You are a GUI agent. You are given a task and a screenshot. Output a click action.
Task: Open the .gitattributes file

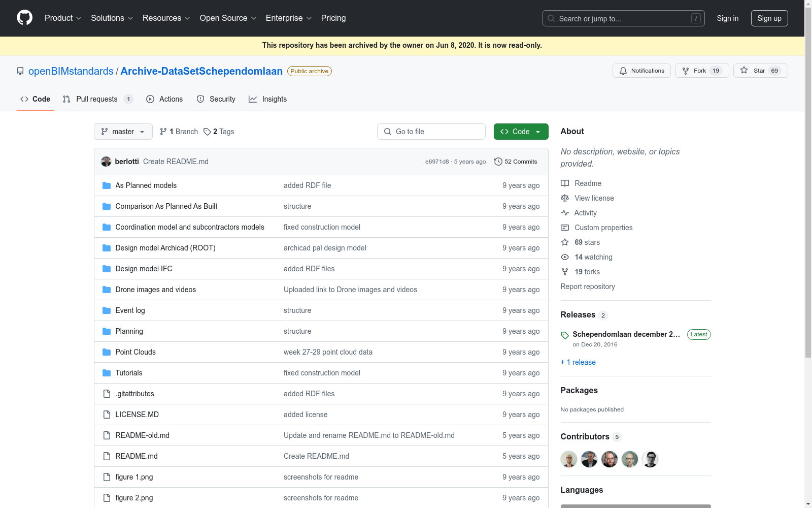point(134,394)
